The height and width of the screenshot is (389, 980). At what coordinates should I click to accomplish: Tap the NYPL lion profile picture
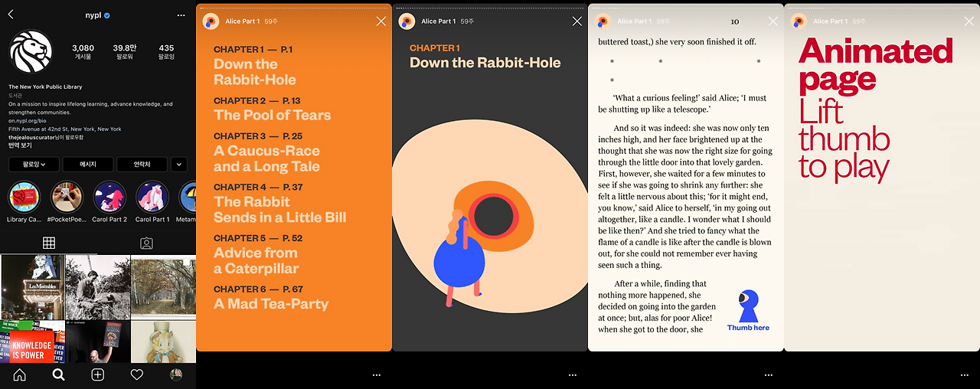click(x=29, y=53)
